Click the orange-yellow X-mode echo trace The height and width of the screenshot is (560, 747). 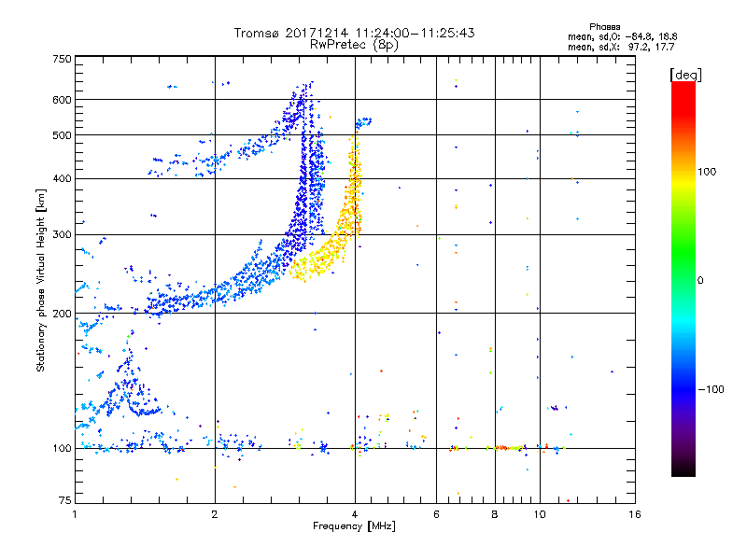345,224
